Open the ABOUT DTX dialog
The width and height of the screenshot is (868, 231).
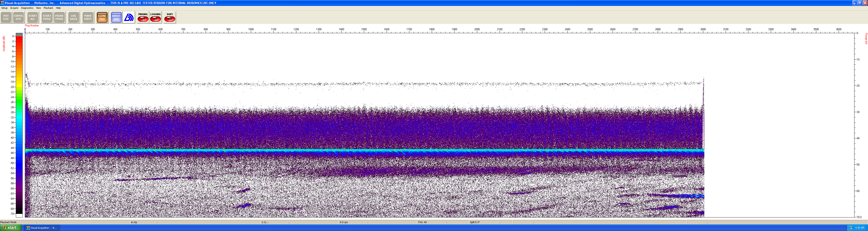point(116,18)
